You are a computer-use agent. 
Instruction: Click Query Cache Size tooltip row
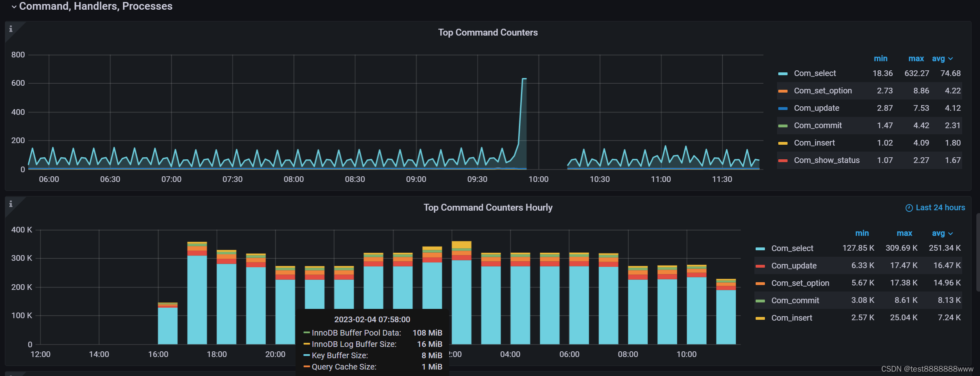(x=373, y=367)
